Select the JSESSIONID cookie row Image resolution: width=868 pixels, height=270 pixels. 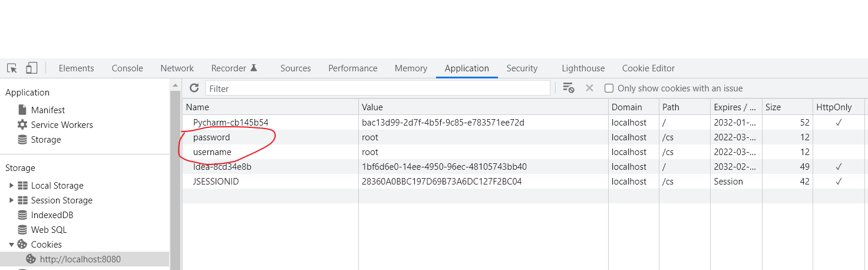[x=523, y=182]
